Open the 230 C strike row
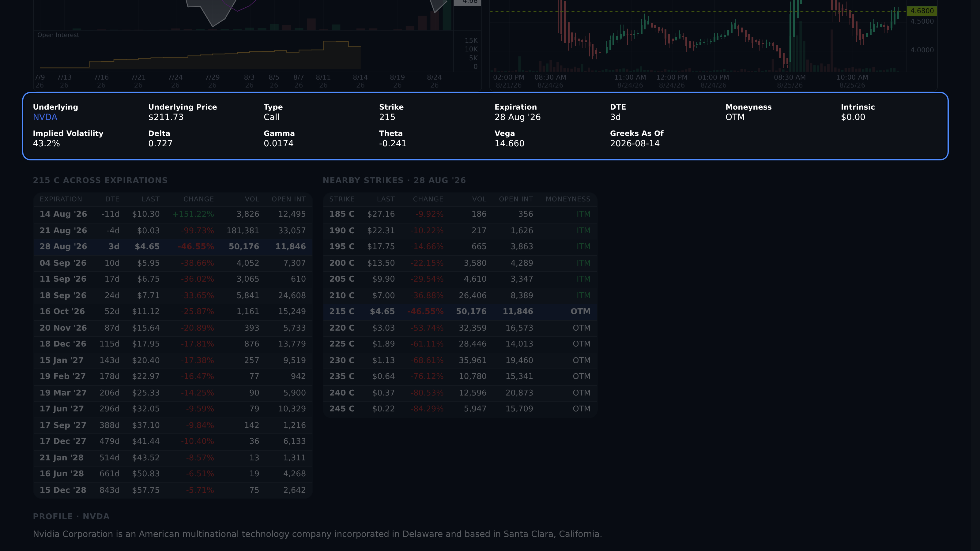 [460, 360]
